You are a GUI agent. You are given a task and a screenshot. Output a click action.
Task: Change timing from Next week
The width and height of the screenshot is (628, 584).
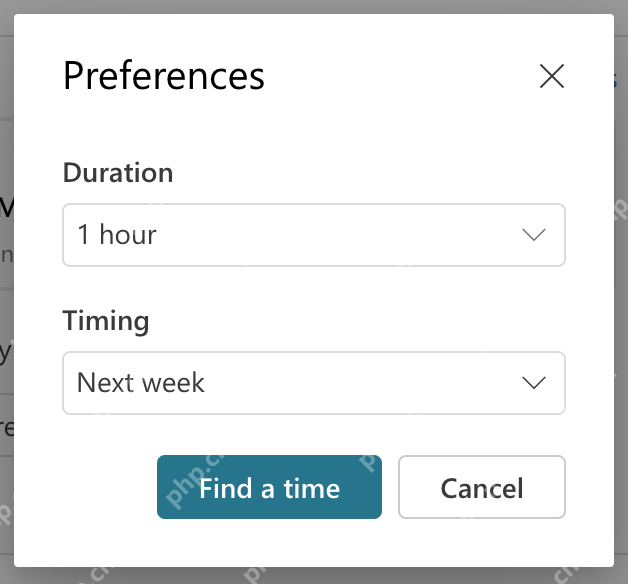click(x=314, y=383)
